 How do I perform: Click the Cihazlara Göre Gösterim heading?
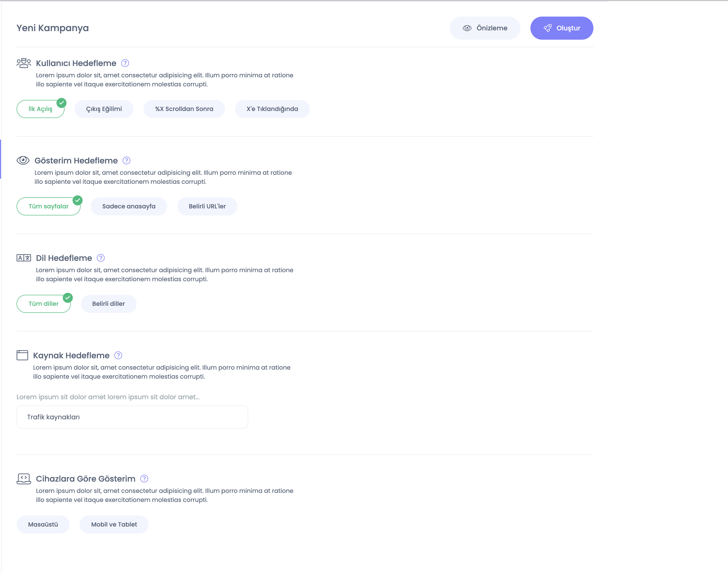(x=86, y=478)
